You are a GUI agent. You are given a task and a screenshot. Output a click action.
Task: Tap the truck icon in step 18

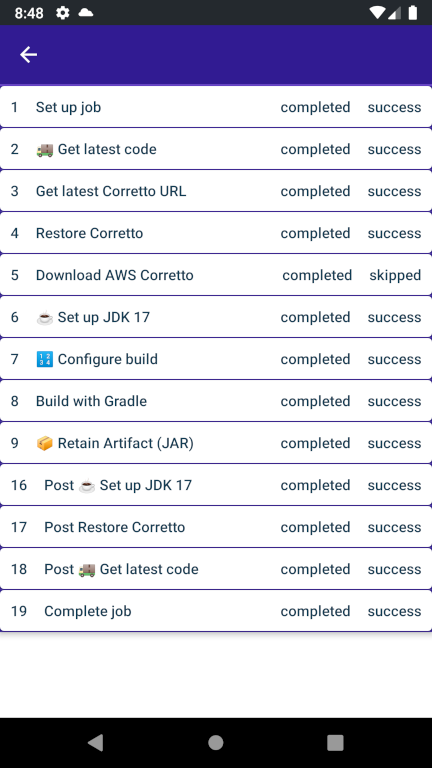87,569
